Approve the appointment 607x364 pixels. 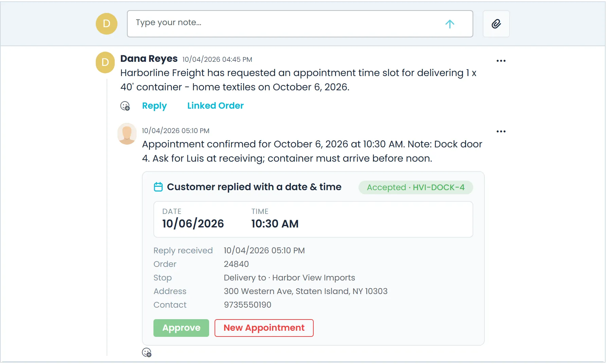[181, 328]
